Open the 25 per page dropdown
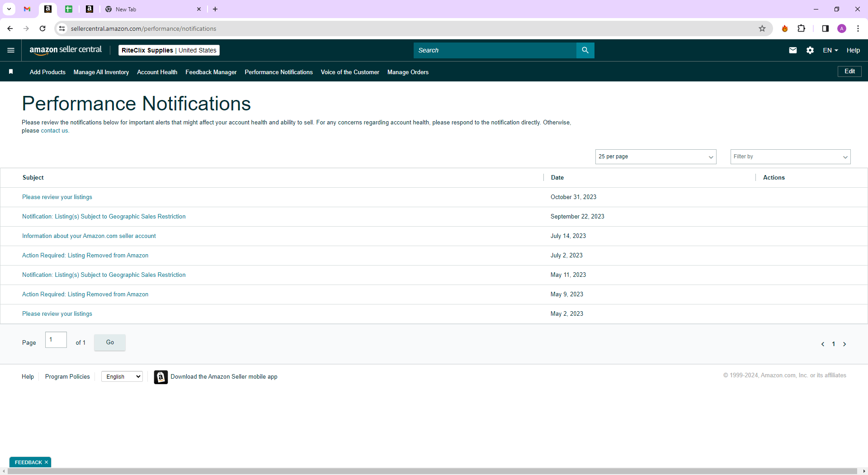This screenshot has width=868, height=475. click(x=656, y=157)
